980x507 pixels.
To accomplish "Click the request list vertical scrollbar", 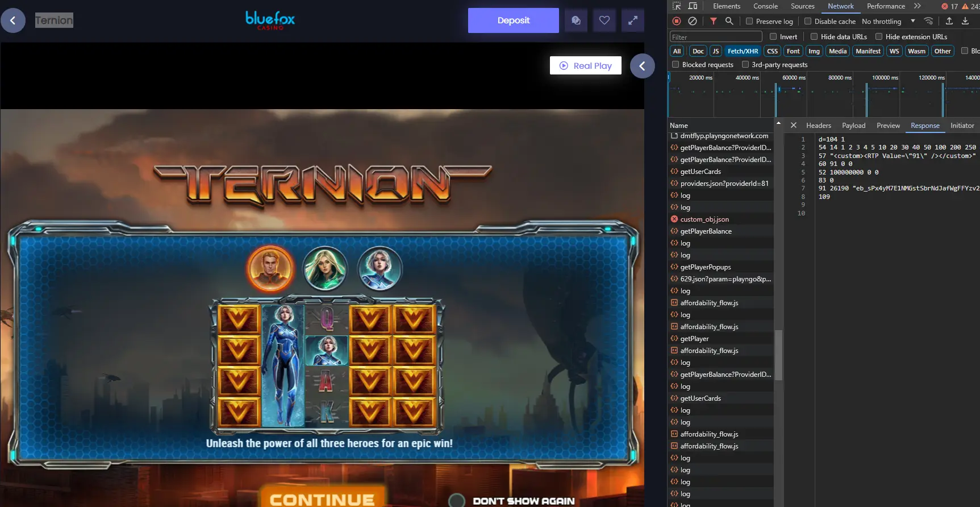I will (x=778, y=355).
